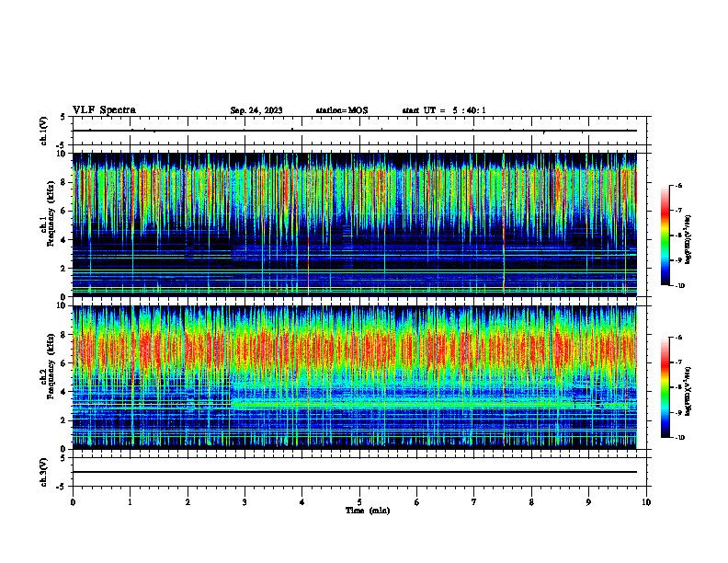728x563 pixels.
Task: Click the "-6" label on ch.2 colorbar
Action: 678,338
